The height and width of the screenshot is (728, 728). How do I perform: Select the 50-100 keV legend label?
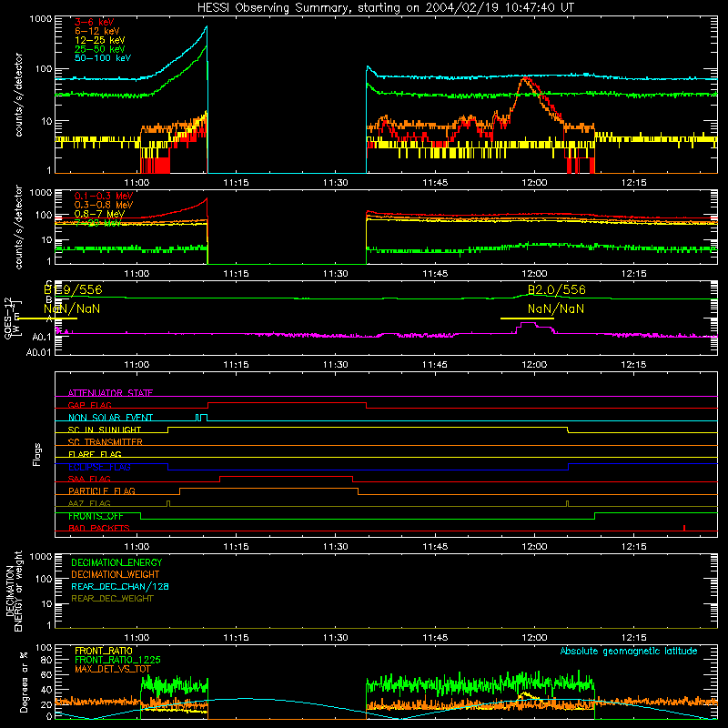coord(103,57)
